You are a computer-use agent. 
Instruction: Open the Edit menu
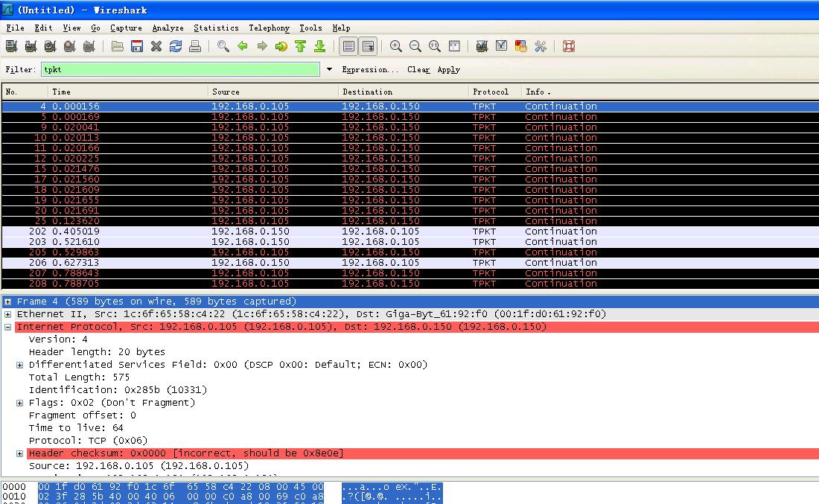coord(43,28)
